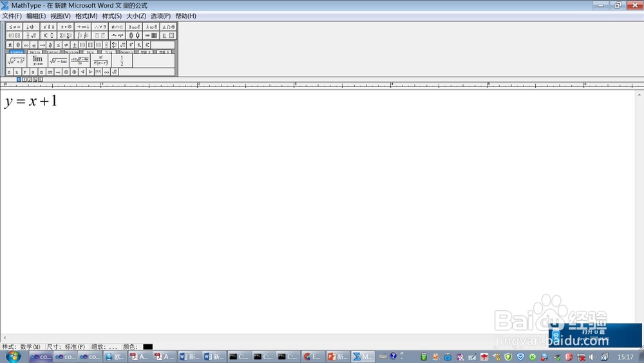Open the arrow symbols palette
644x363 pixels.
click(82, 26)
